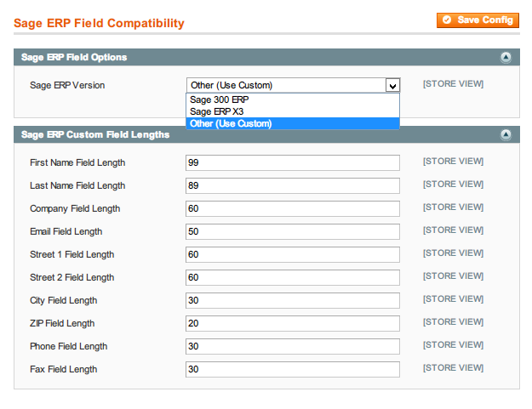The width and height of the screenshot is (532, 409).
Task: Open the Sage ERP Version dropdown
Action: tap(293, 85)
